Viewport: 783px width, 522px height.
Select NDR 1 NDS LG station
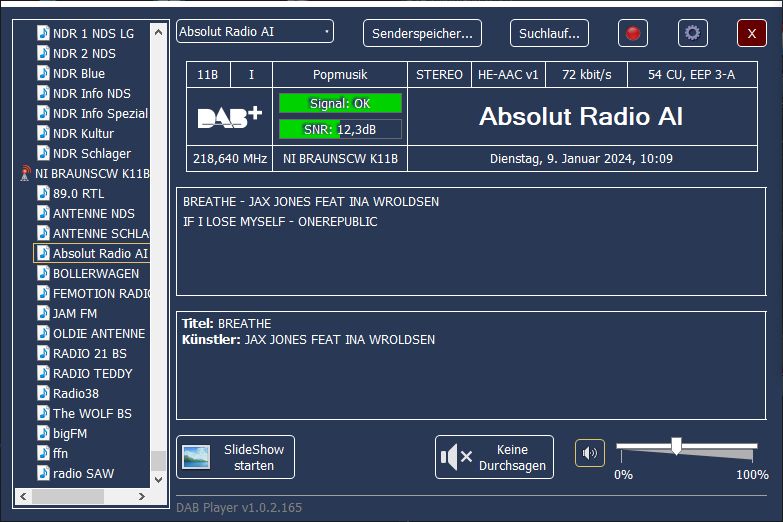point(93,33)
